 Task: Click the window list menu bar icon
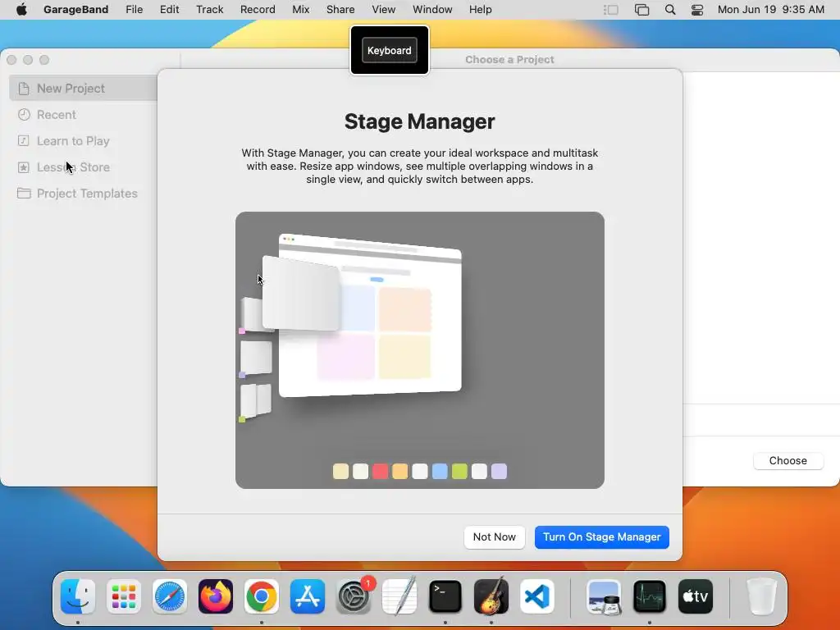pos(641,10)
